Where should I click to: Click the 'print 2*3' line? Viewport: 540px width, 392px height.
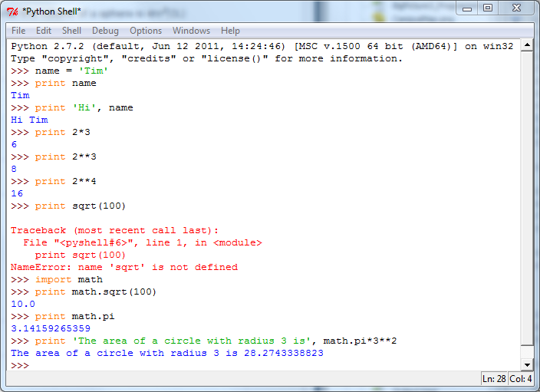(x=51, y=132)
